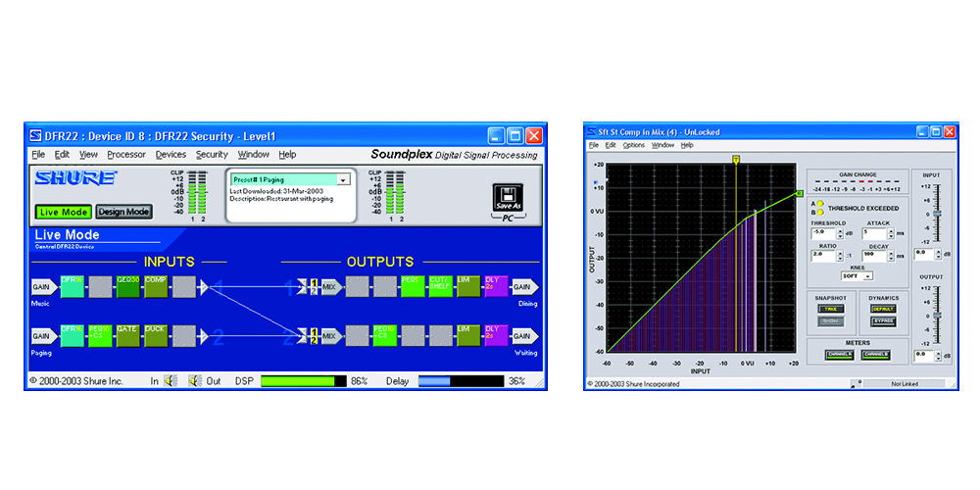980x490 pixels.
Task: Open the MIX block on Waiting output
Action: pyautogui.click(x=331, y=336)
